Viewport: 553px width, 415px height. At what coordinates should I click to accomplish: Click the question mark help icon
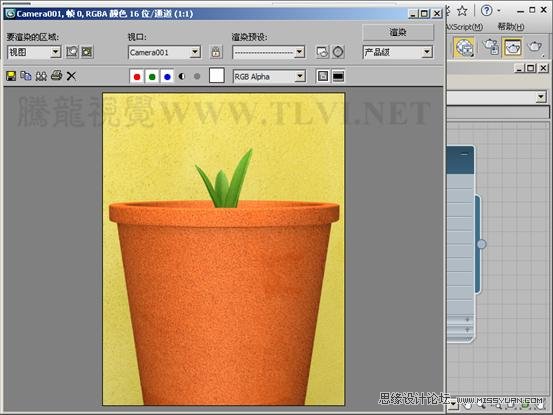coord(486,11)
